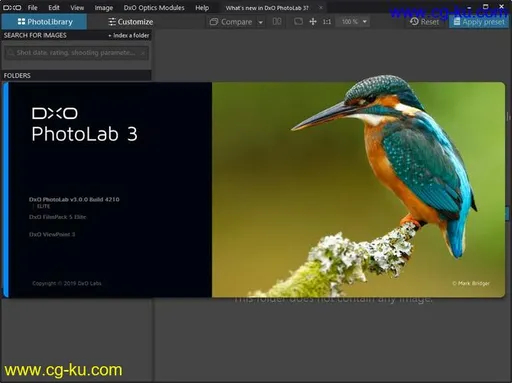Open the View menu
512x383 pixels.
[x=77, y=7]
